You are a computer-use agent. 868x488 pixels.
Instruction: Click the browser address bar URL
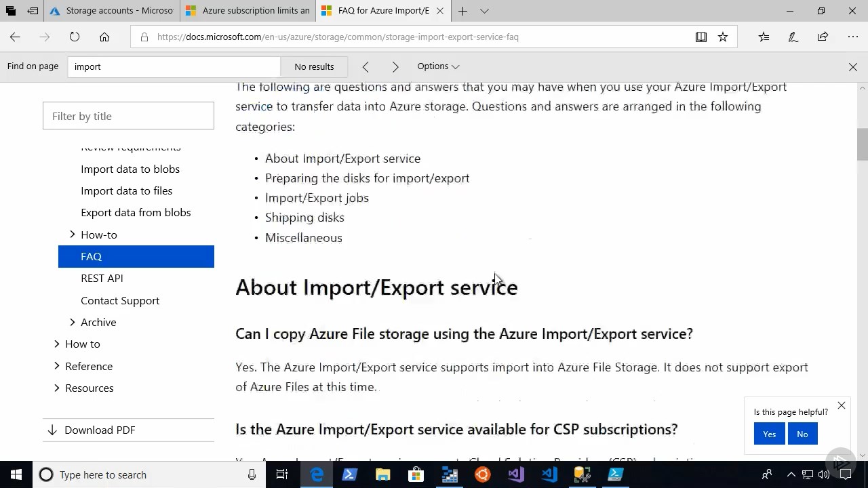(338, 37)
